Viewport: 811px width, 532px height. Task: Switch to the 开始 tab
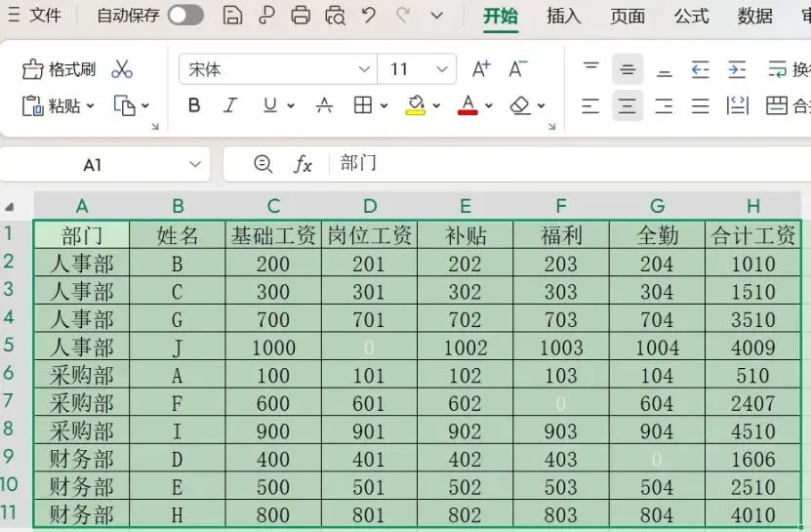[500, 16]
